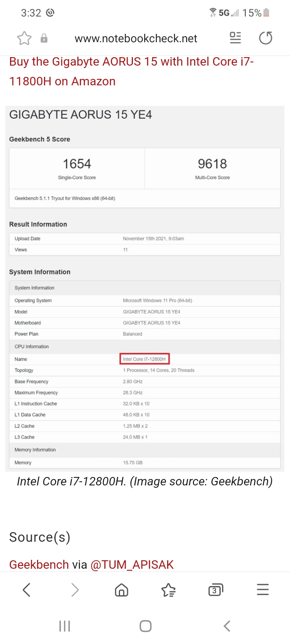Tap 1 Processor, 14 Cores, 20 Threads
This screenshot has height=644, width=290.
pyautogui.click(x=159, y=370)
